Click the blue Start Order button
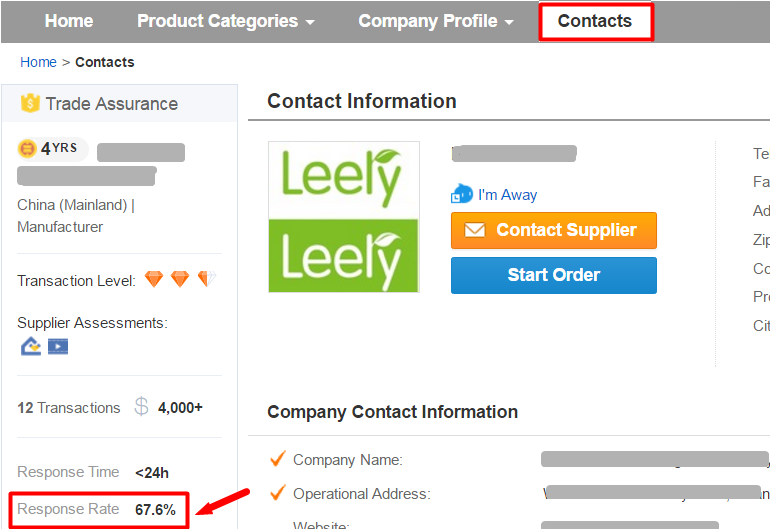Image resolution: width=770 pixels, height=529 pixels. point(554,275)
